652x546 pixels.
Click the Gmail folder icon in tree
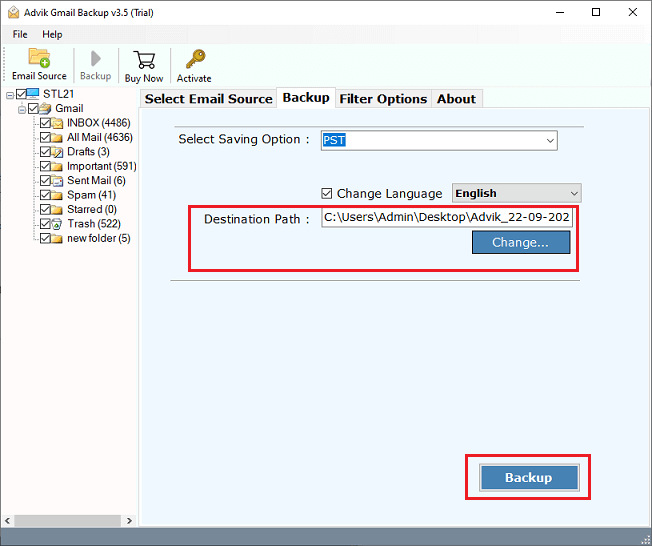click(x=45, y=109)
